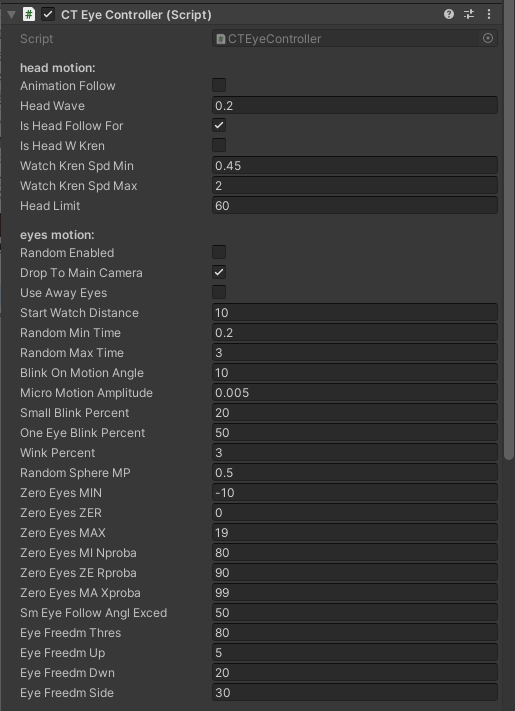Click the C# script icon in header

coord(29,15)
